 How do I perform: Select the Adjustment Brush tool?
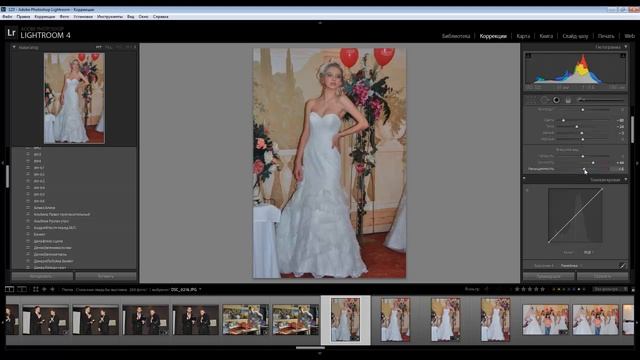(x=601, y=100)
